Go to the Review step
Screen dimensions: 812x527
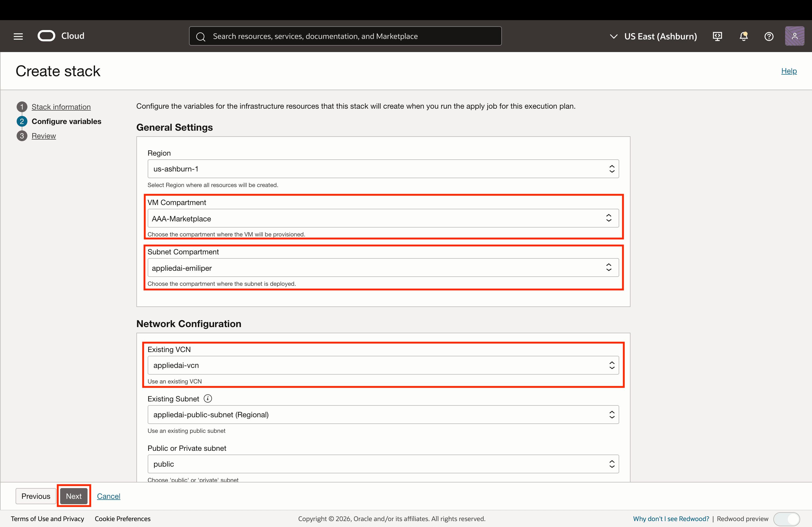tap(44, 136)
